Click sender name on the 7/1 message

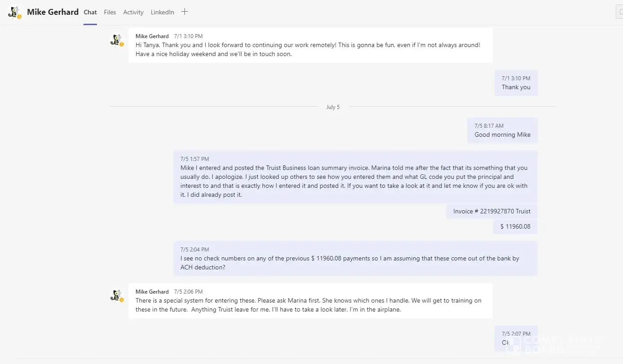point(152,36)
